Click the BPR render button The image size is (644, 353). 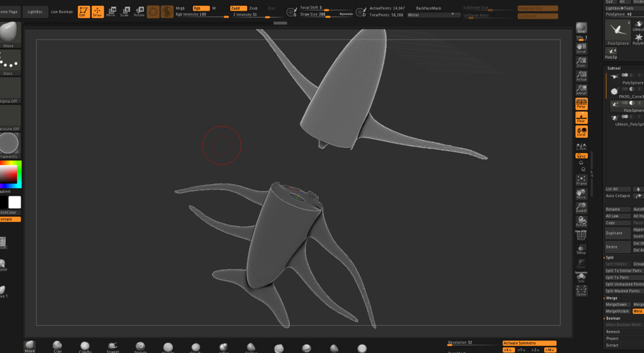point(581,28)
